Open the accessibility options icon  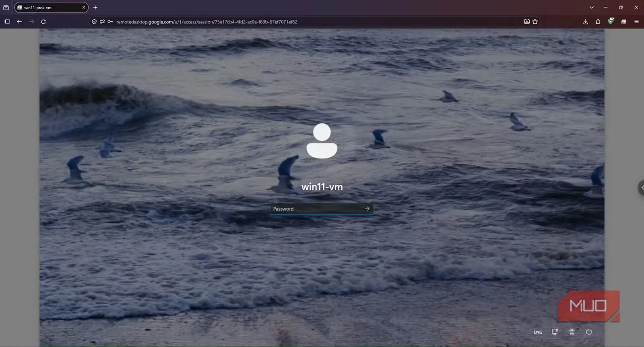click(572, 332)
